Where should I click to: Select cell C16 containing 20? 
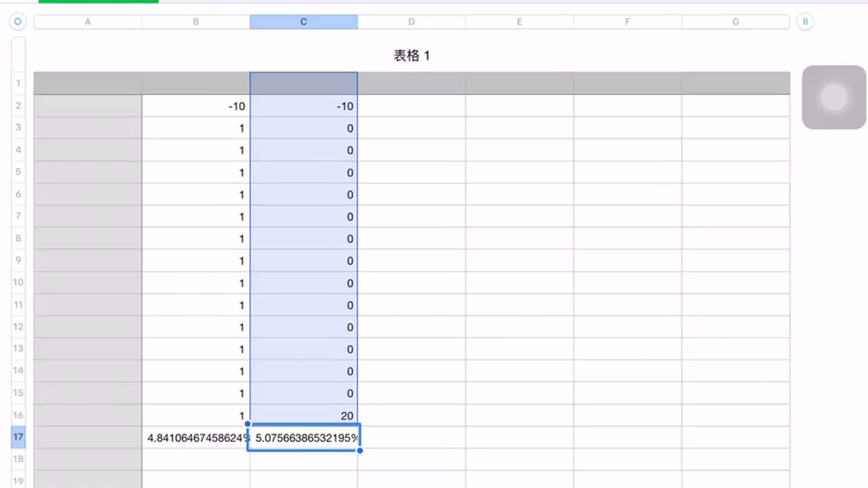pyautogui.click(x=304, y=415)
